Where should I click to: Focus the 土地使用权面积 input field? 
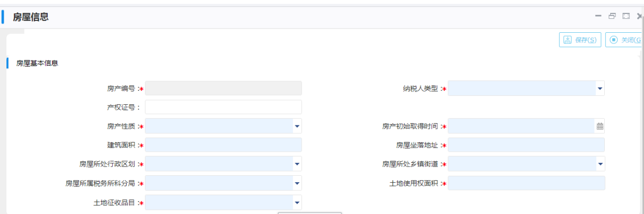(526, 183)
